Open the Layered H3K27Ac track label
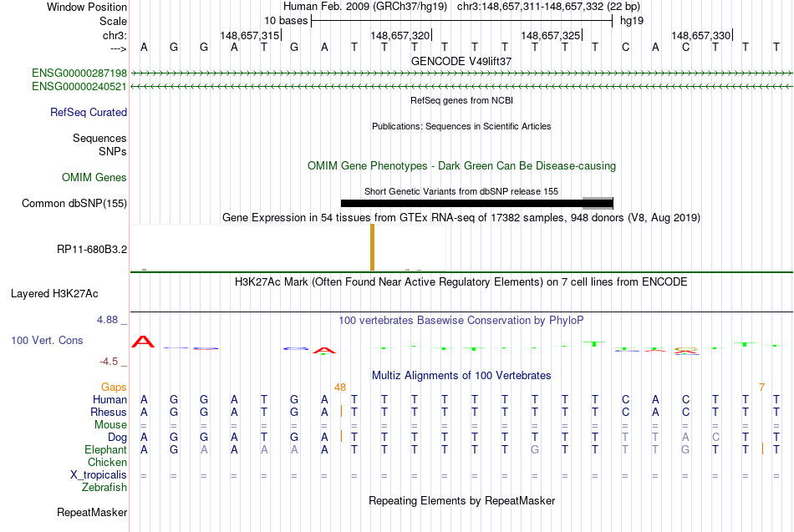This screenshot has height=532, width=794. tap(54, 294)
